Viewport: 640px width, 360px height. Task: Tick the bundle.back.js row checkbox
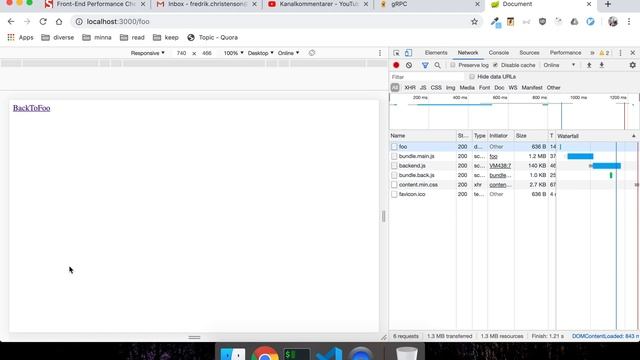point(394,175)
